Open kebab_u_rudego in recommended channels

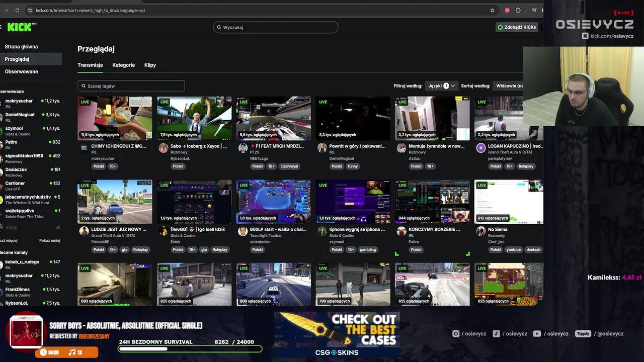[x=31, y=264]
